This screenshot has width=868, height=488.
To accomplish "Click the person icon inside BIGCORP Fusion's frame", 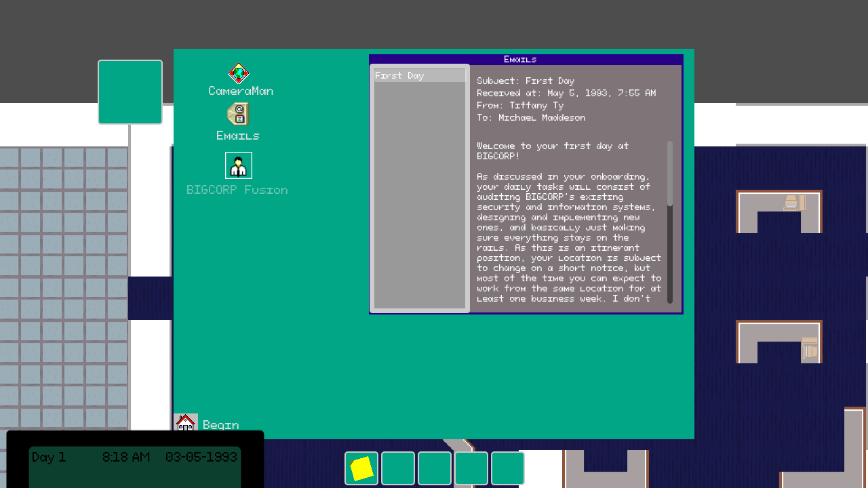I will 238,165.
